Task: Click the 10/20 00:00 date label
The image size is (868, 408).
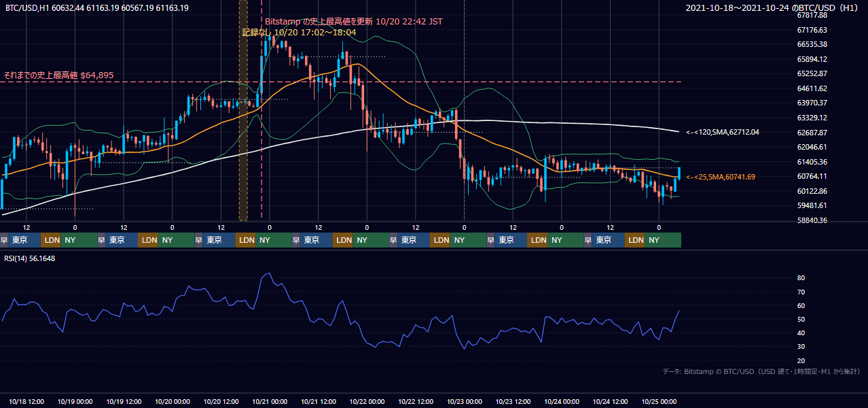Action: (x=173, y=402)
